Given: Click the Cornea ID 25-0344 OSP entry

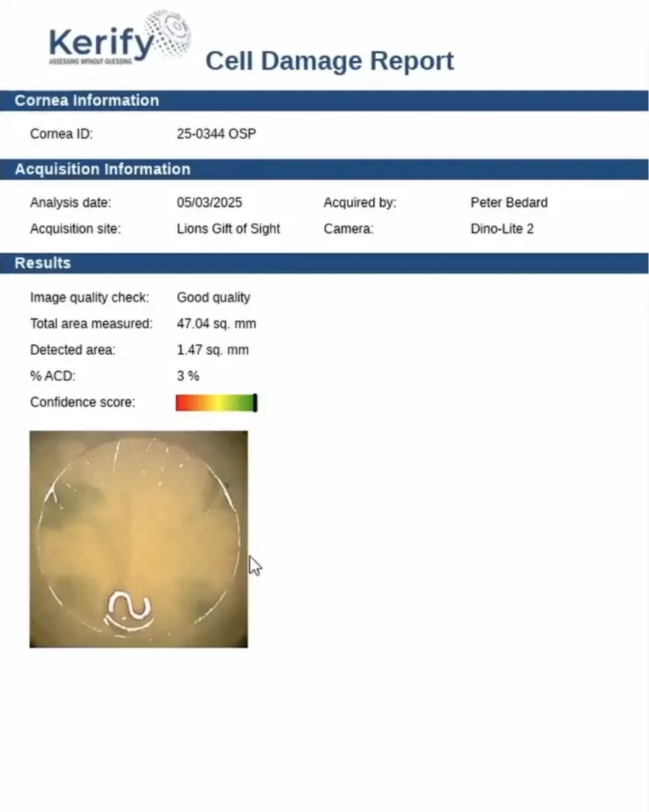Looking at the screenshot, I should click(216, 133).
